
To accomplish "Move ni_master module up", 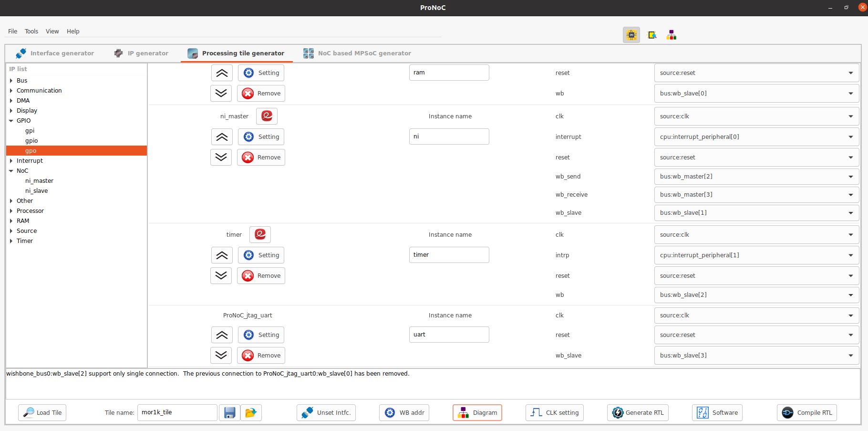I will pyautogui.click(x=221, y=137).
